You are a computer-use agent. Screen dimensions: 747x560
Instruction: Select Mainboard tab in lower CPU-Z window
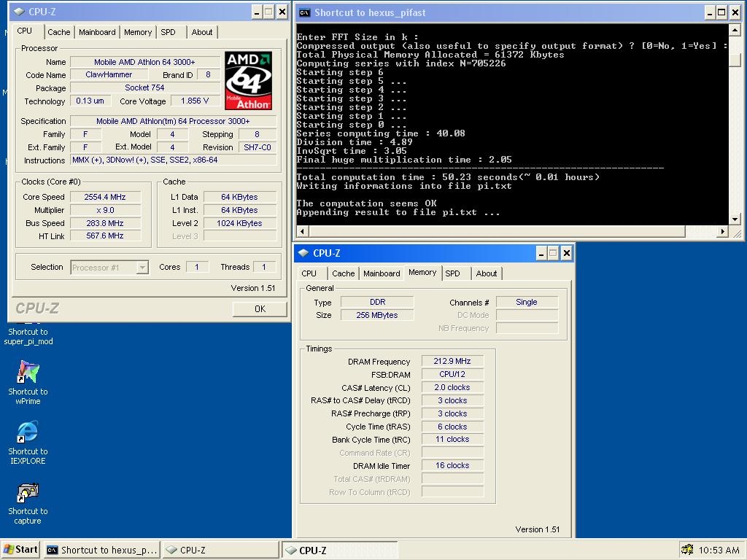tap(382, 273)
